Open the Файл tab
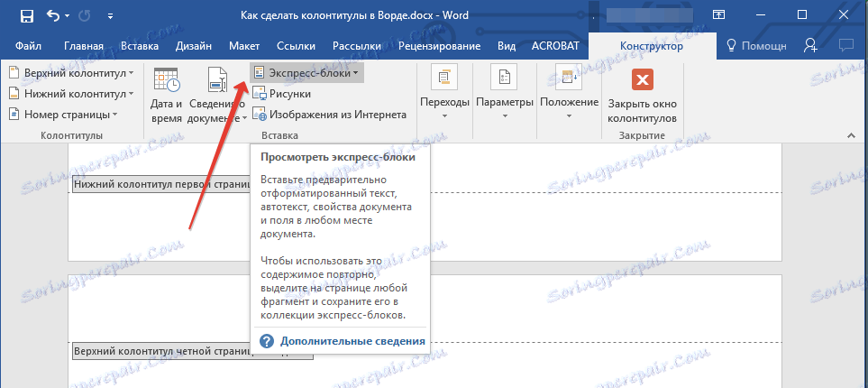Viewport: 868px width, 388px height. tap(26, 46)
